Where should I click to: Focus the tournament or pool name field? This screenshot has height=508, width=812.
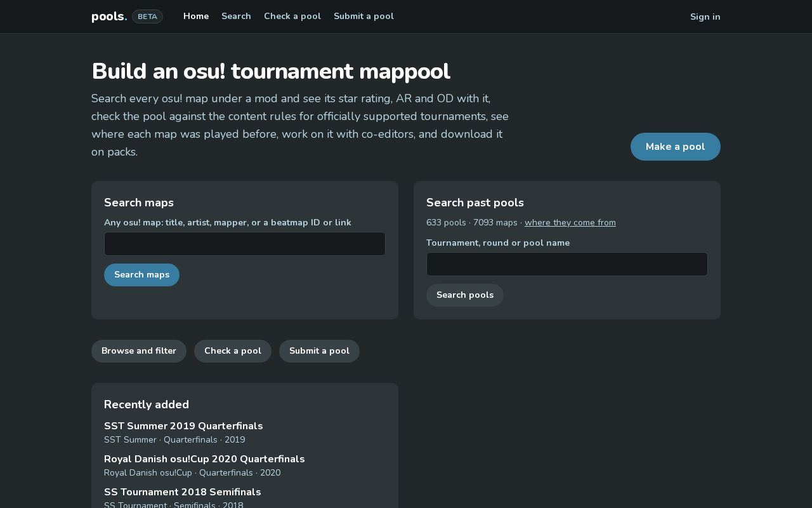tap(567, 264)
